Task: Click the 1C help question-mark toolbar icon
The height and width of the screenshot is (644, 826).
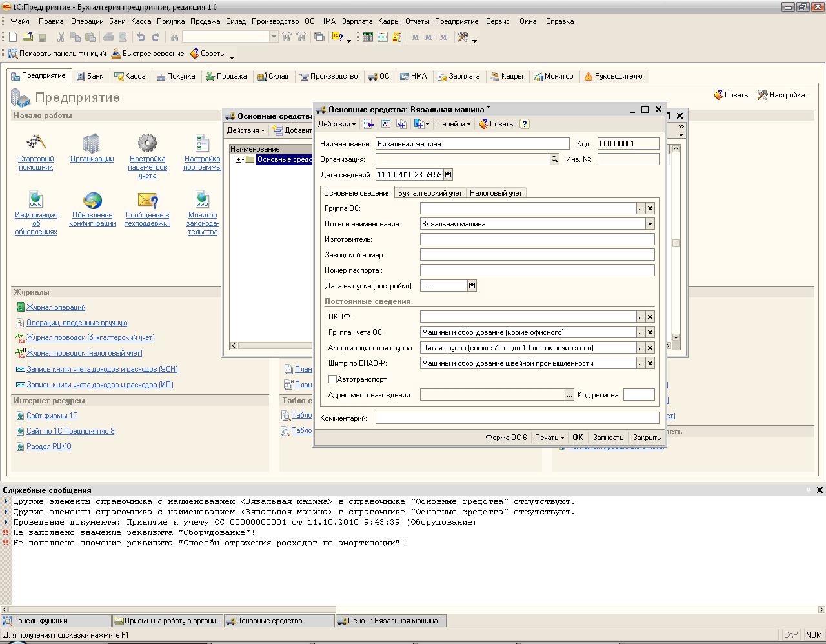Action: (337, 37)
